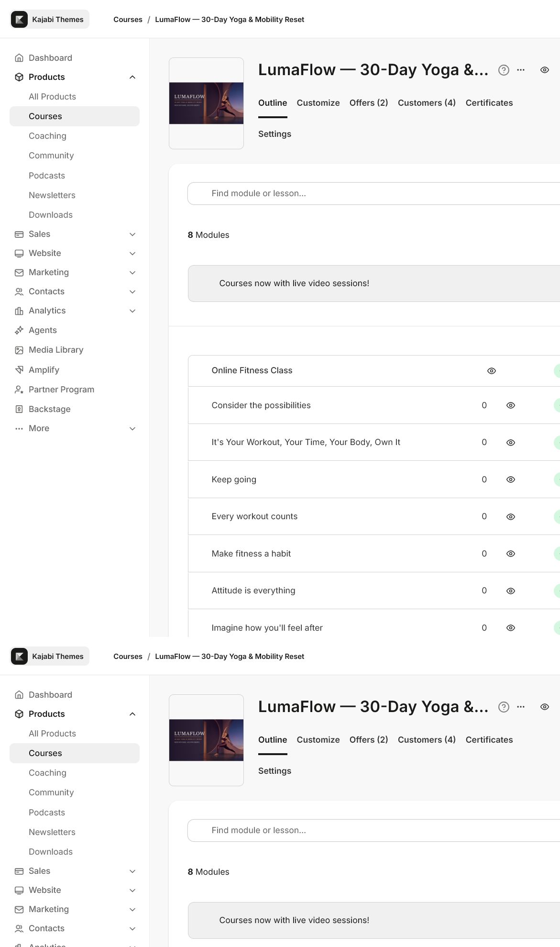560x947 pixels.
Task: Open It's Your Workout, Your Time lesson
Action: click(x=306, y=442)
